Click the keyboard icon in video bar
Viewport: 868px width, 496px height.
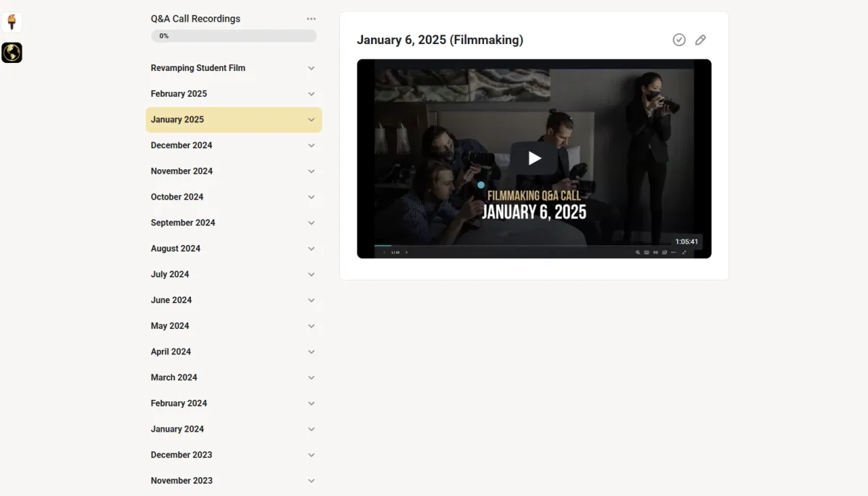coord(647,252)
